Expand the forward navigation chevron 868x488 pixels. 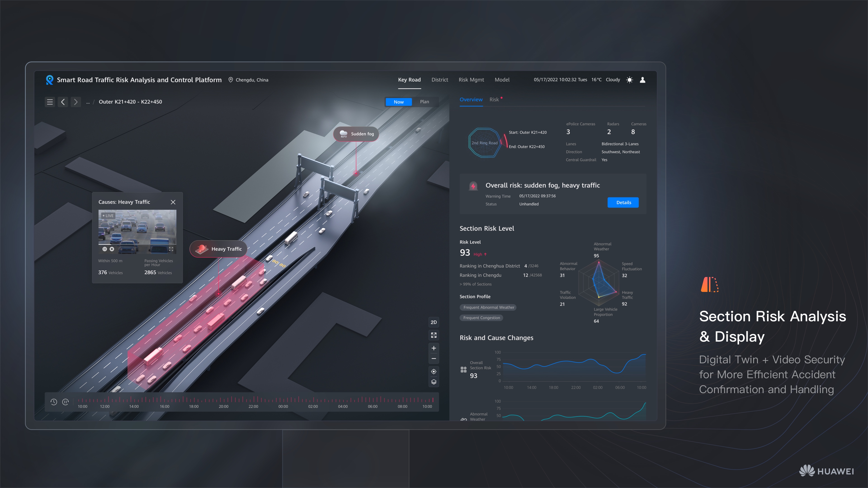[76, 101]
